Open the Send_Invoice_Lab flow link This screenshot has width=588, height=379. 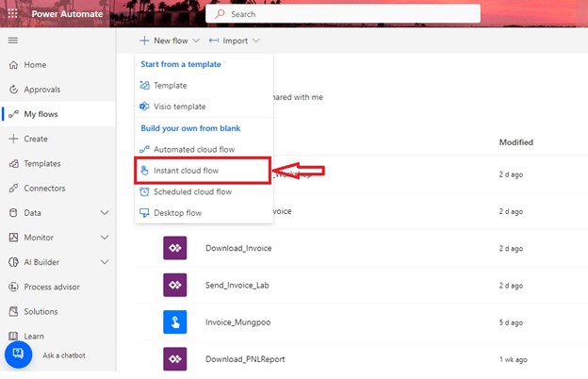241,285
